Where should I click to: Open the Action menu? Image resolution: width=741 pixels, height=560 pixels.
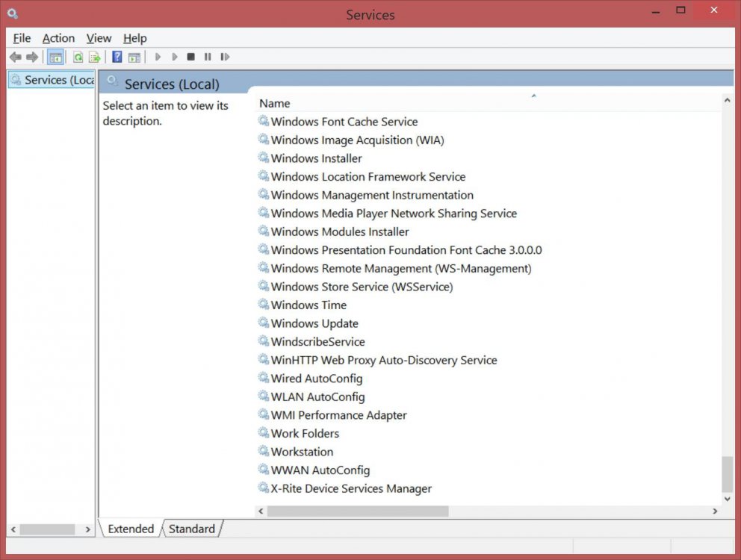click(x=58, y=38)
